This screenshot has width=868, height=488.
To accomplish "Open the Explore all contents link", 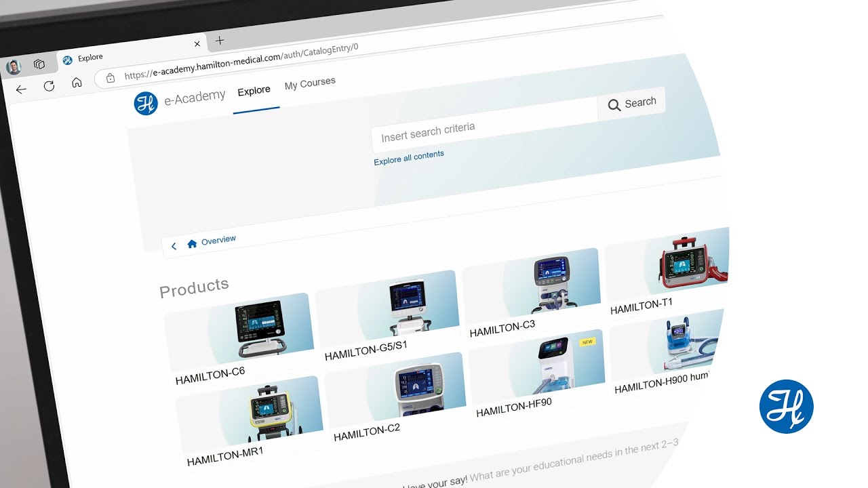I will pyautogui.click(x=409, y=157).
